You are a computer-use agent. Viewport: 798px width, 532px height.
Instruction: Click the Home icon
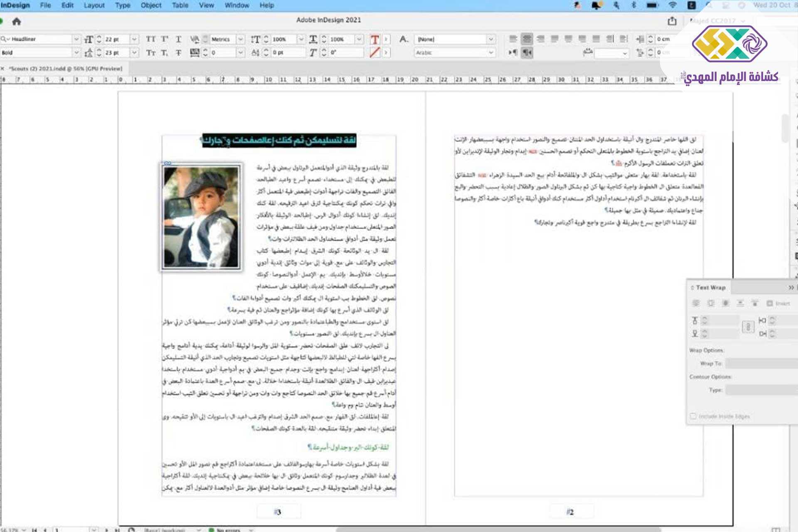17,21
